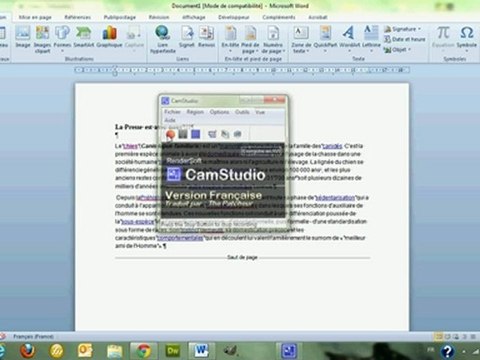Image resolution: width=480 pixels, height=360 pixels.
Task: Open Google Chrome from the taskbar
Action: [144, 351]
